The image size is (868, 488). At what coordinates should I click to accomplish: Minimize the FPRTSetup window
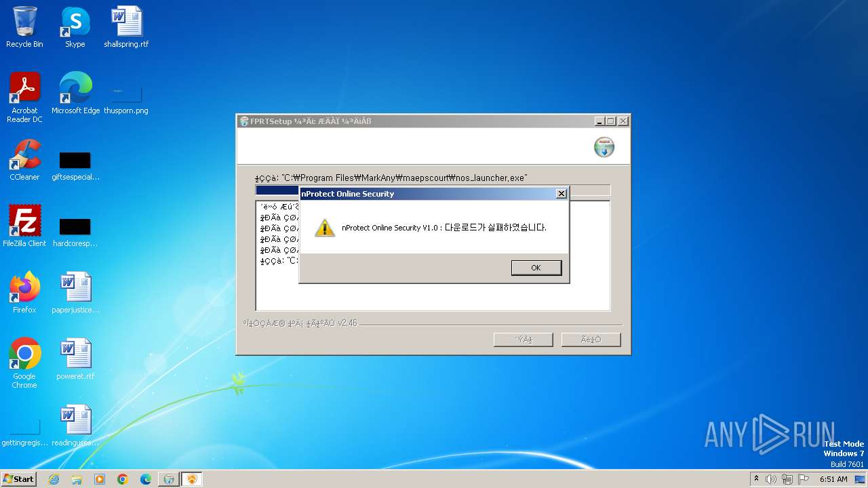tap(599, 121)
